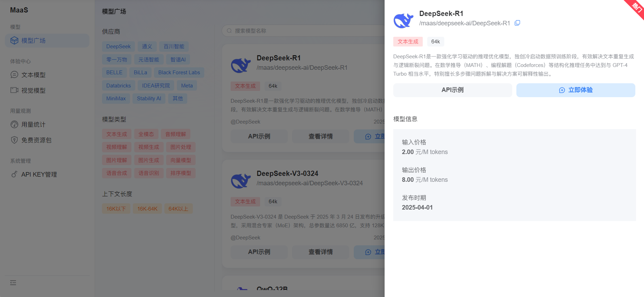
Task: Click the MaaS logo title
Action: (x=19, y=10)
